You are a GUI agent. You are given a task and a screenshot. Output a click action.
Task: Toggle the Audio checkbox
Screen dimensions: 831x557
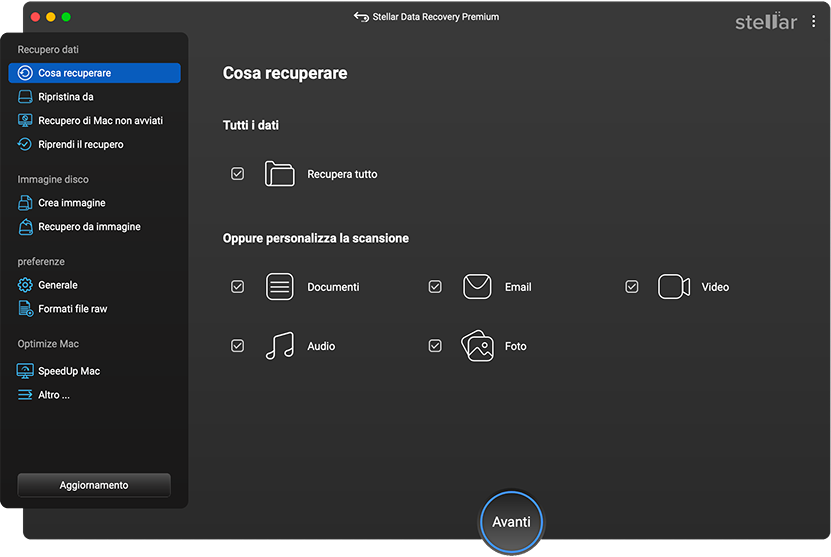pos(237,346)
